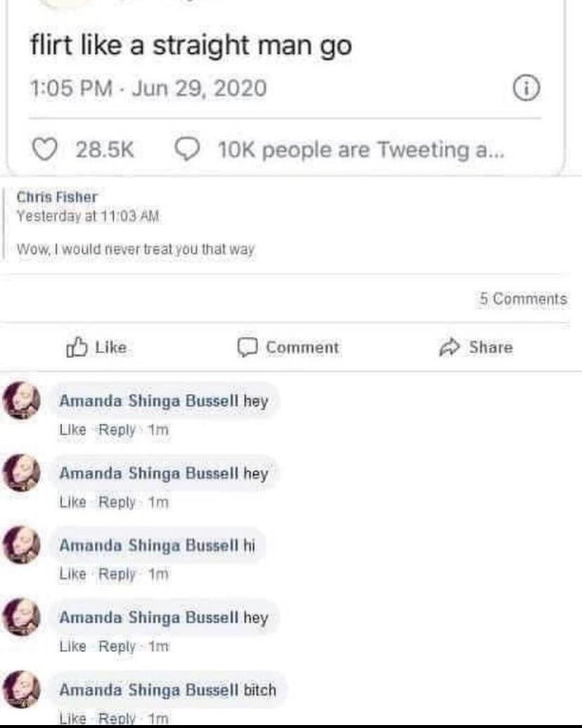Click the Comment button with bubble icon
Image resolution: width=582 pixels, height=728 pixels.
(288, 347)
